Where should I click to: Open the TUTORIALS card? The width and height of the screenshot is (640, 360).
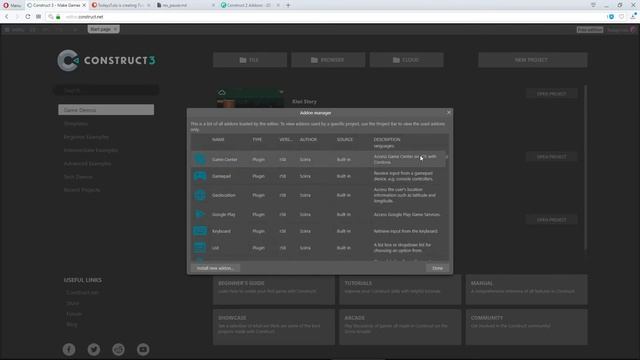tap(400, 289)
